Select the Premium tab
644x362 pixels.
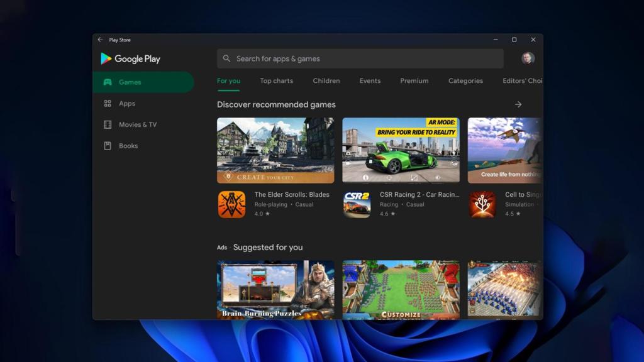point(414,81)
